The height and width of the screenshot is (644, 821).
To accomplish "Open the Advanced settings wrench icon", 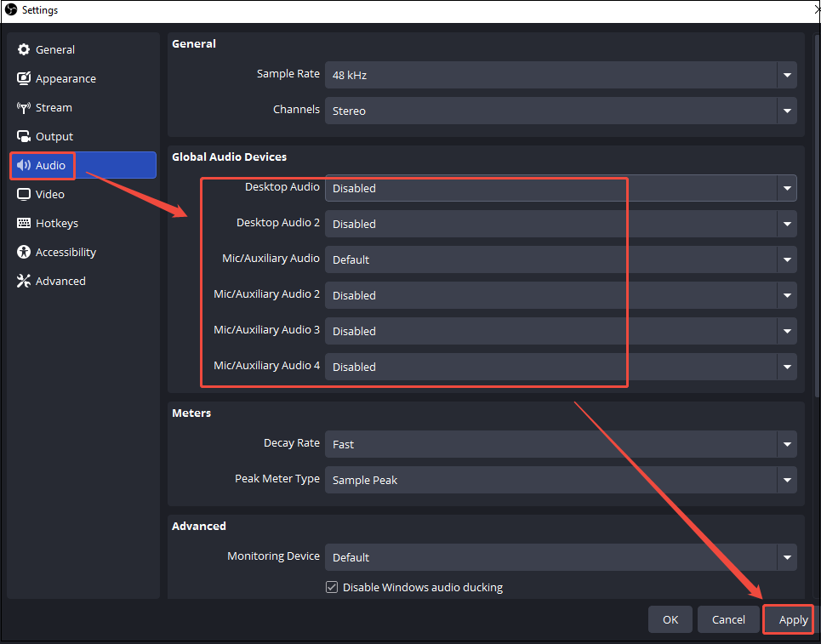I will (x=24, y=281).
